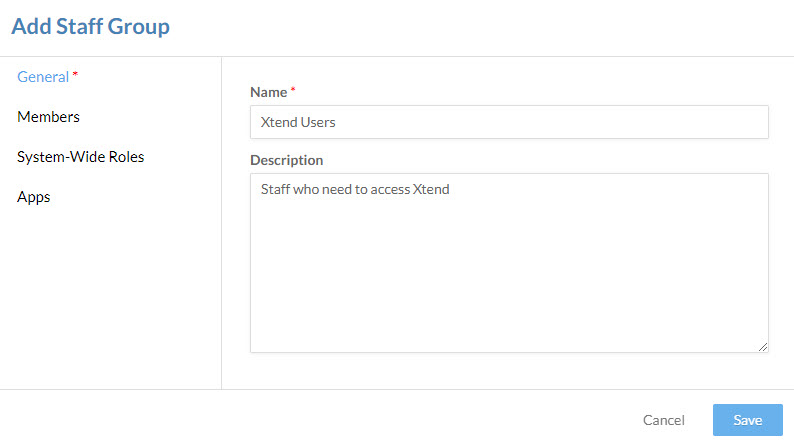Cancel adding the staff group
The image size is (794, 446).
(664, 420)
